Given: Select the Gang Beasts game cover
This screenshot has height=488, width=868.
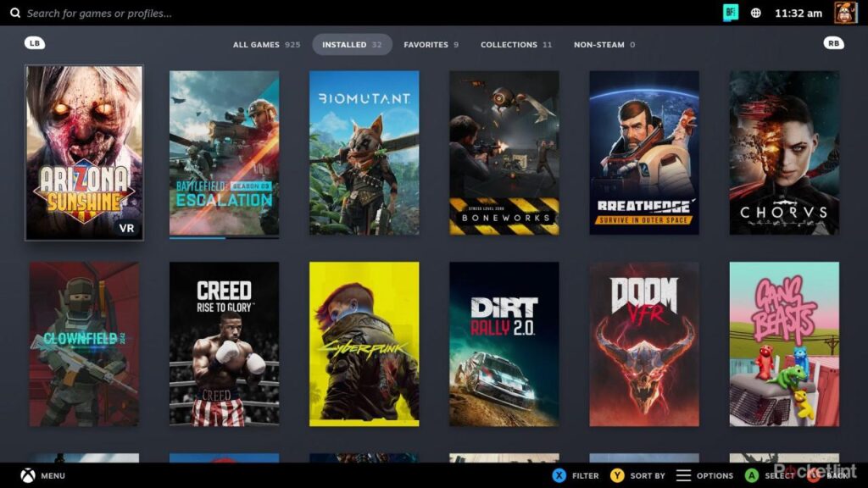Looking at the screenshot, I should point(784,344).
